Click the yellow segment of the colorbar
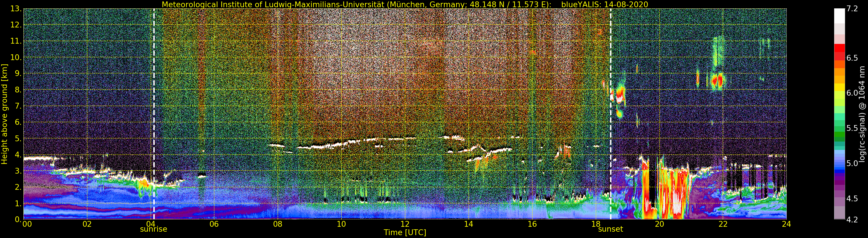Screen dimensions: 868x238 (839, 87)
